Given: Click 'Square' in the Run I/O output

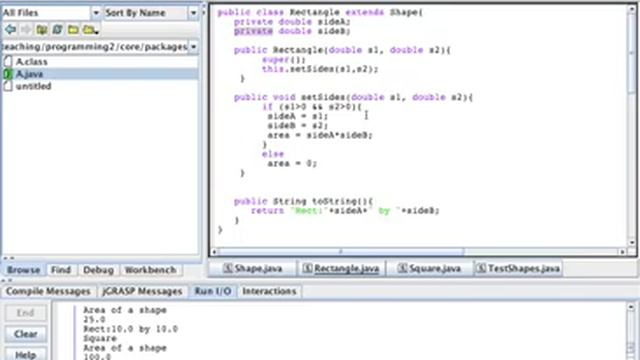Looking at the screenshot, I should click(x=100, y=338).
